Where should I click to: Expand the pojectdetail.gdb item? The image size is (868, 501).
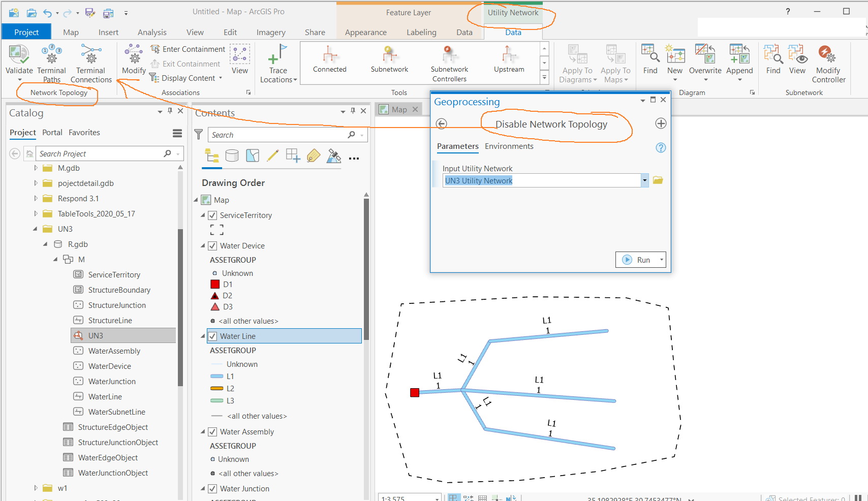pyautogui.click(x=36, y=183)
